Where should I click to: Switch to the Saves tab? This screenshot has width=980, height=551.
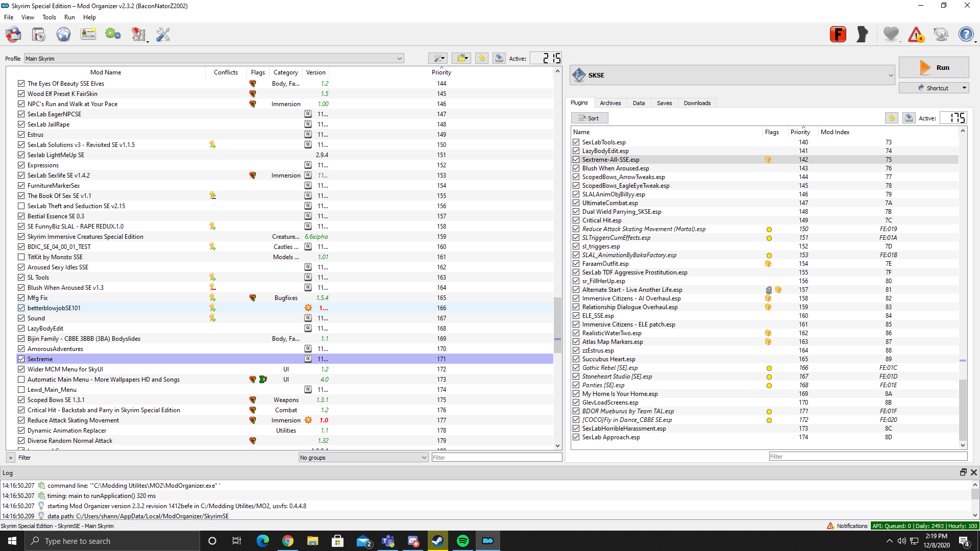tap(664, 103)
